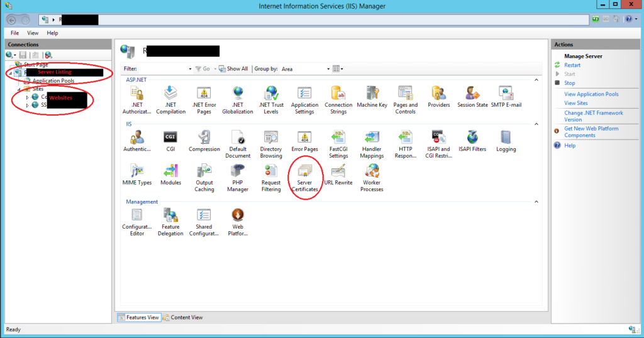This screenshot has width=644, height=338.
Task: Open the File menu
Action: point(15,33)
